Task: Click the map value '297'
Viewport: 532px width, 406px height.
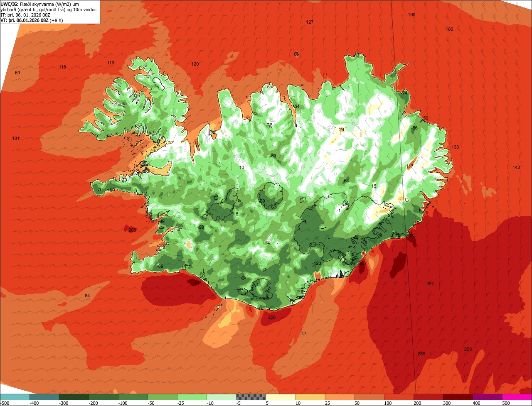Action: coord(430,284)
